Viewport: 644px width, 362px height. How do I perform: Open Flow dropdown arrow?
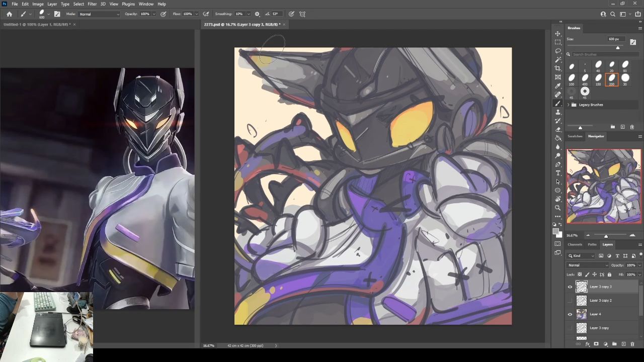196,14
